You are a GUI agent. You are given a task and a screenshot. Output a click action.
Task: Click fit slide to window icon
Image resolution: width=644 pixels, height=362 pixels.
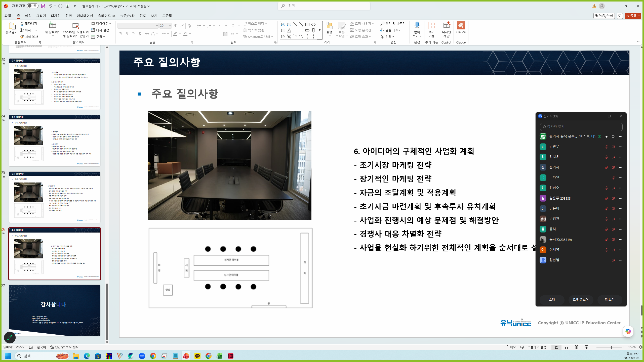(641, 347)
